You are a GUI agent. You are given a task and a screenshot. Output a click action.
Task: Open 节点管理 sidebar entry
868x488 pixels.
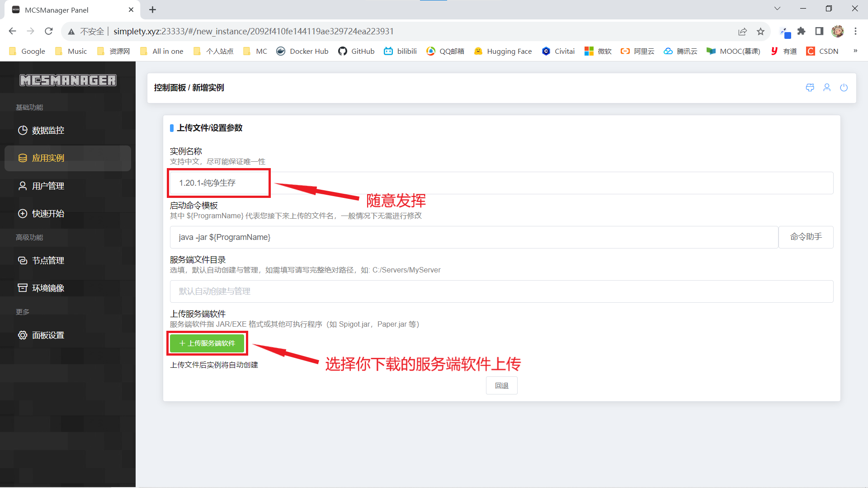[x=48, y=260]
